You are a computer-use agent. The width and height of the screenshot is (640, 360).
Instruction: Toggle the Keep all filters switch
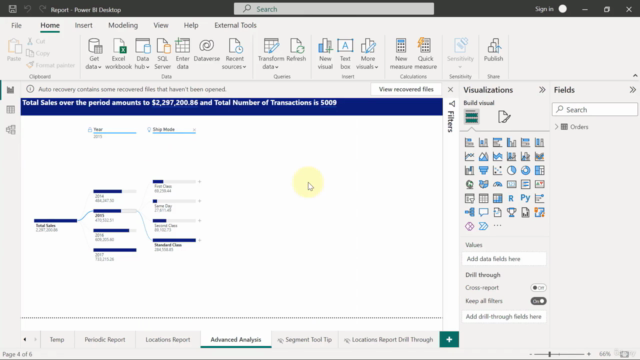pyautogui.click(x=538, y=301)
